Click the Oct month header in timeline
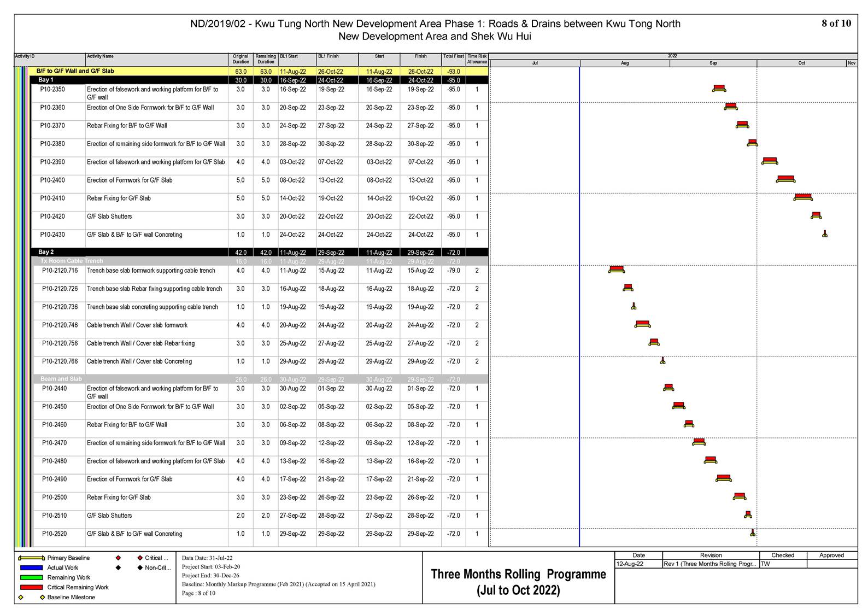868x614 pixels. 801,63
